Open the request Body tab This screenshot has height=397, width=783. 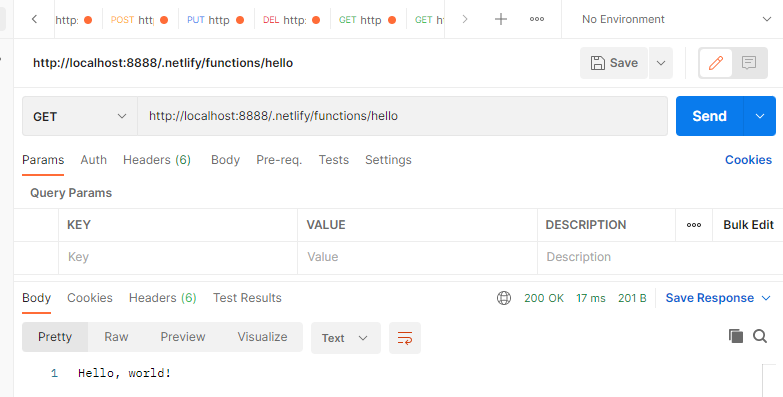[x=225, y=160]
